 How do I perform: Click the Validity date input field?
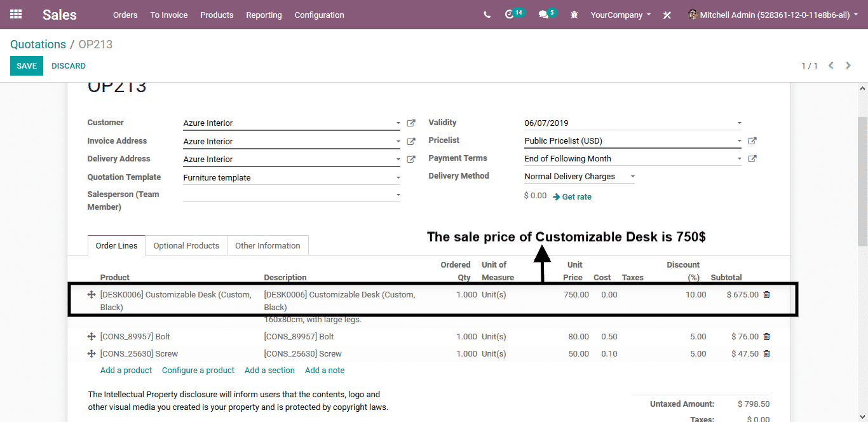tap(629, 123)
